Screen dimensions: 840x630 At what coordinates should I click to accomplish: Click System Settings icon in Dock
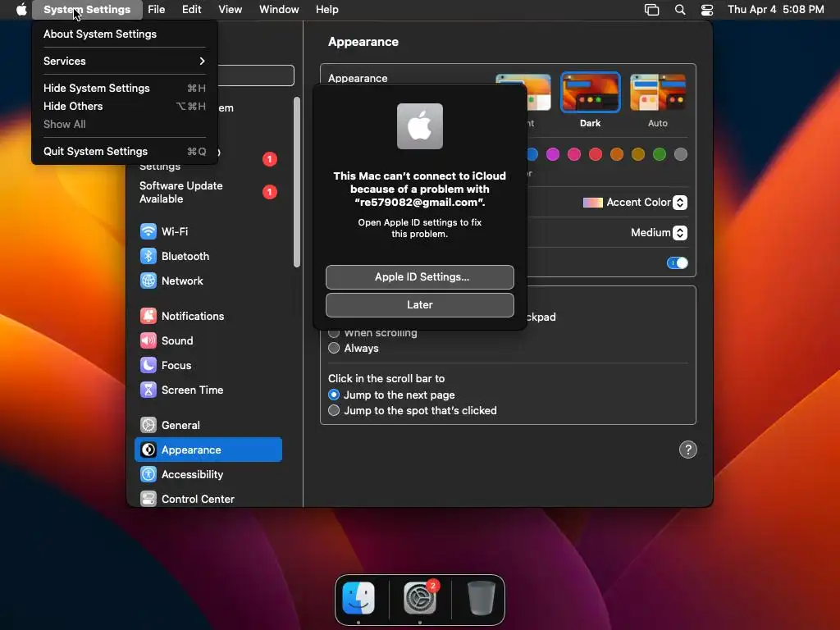click(420, 598)
